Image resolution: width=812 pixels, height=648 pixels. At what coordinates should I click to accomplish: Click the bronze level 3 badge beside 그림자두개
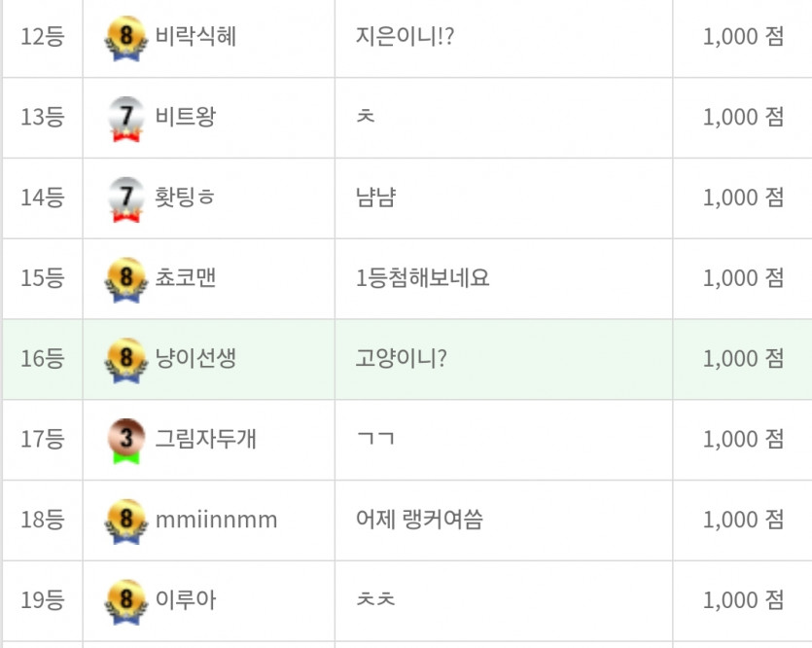(x=126, y=442)
